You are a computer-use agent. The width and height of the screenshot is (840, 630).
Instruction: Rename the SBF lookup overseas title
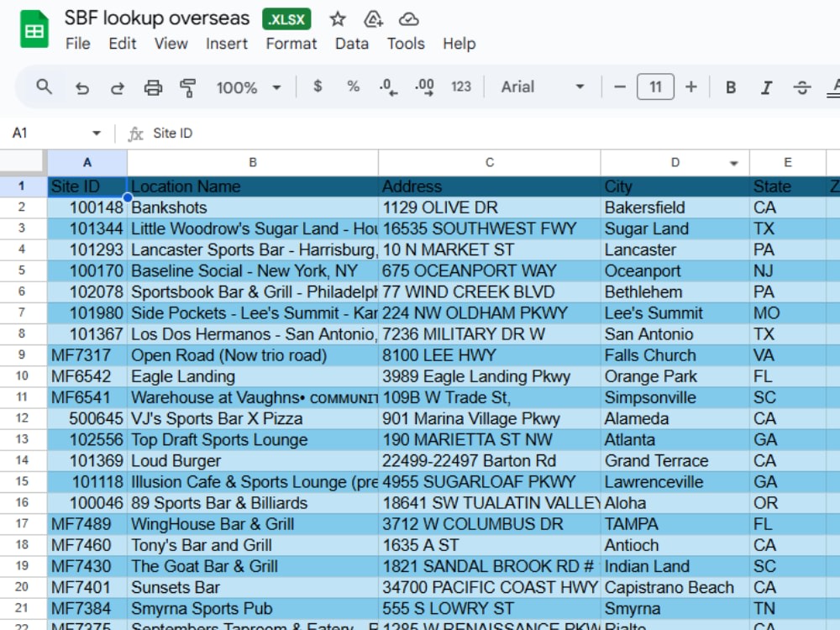coord(157,18)
